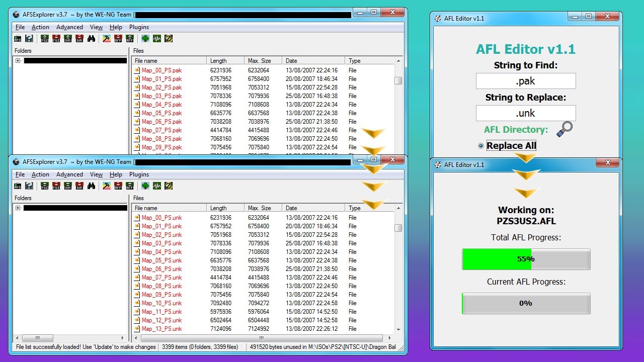Click the scroll down arrow of the .unk file list

coord(398,329)
